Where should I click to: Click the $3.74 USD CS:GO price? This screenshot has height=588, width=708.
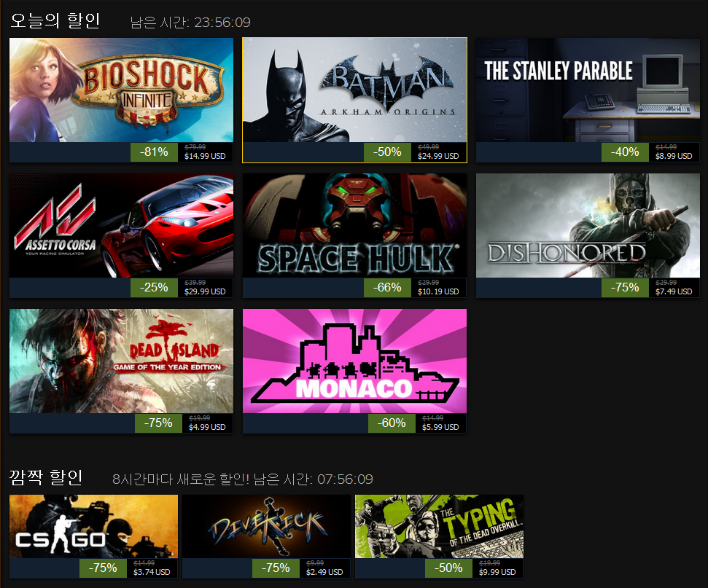pos(152,572)
